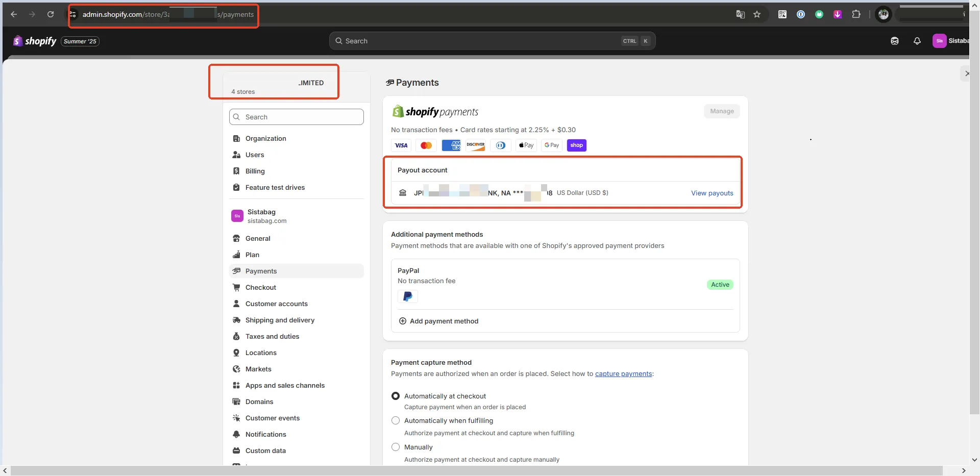
Task: Open Billing settings
Action: click(297, 171)
